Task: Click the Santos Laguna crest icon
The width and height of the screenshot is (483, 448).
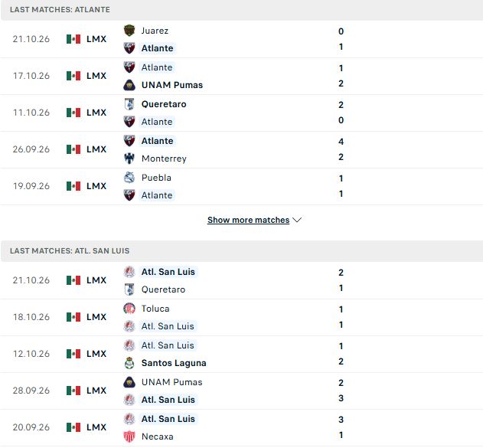Action: (x=129, y=363)
